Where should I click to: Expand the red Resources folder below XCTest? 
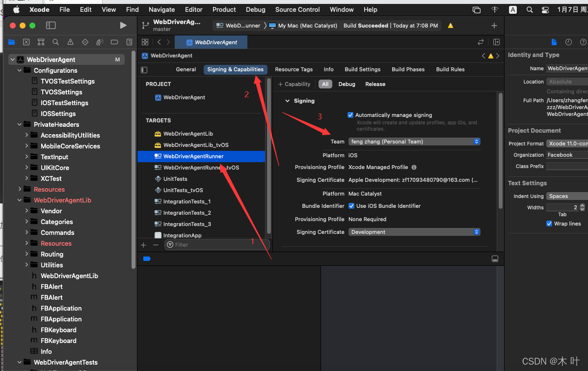point(20,189)
